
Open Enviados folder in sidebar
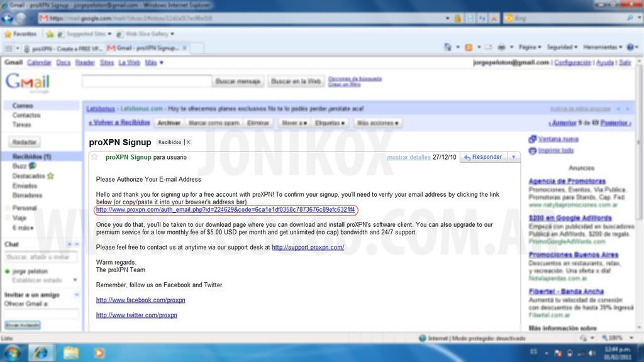click(25, 186)
